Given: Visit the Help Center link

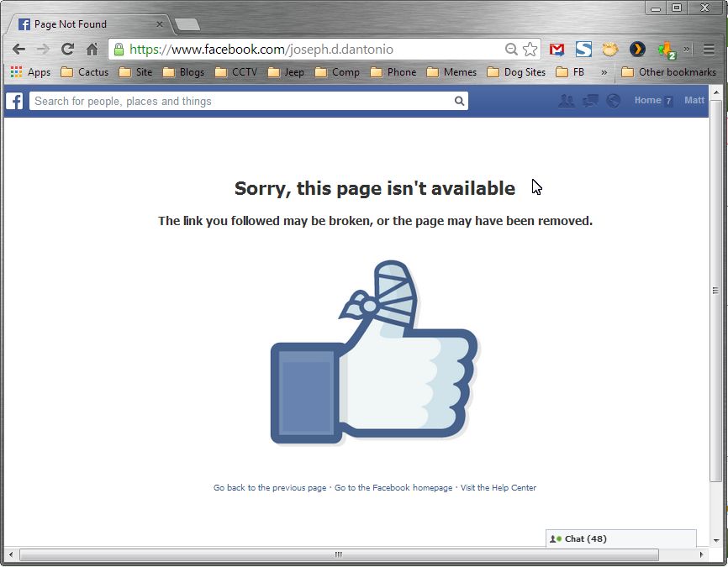Looking at the screenshot, I should point(499,488).
